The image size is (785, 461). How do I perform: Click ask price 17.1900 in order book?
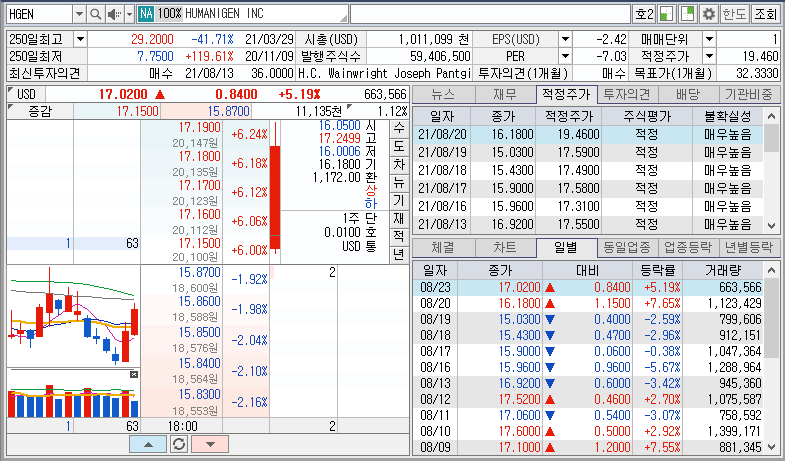coord(200,127)
